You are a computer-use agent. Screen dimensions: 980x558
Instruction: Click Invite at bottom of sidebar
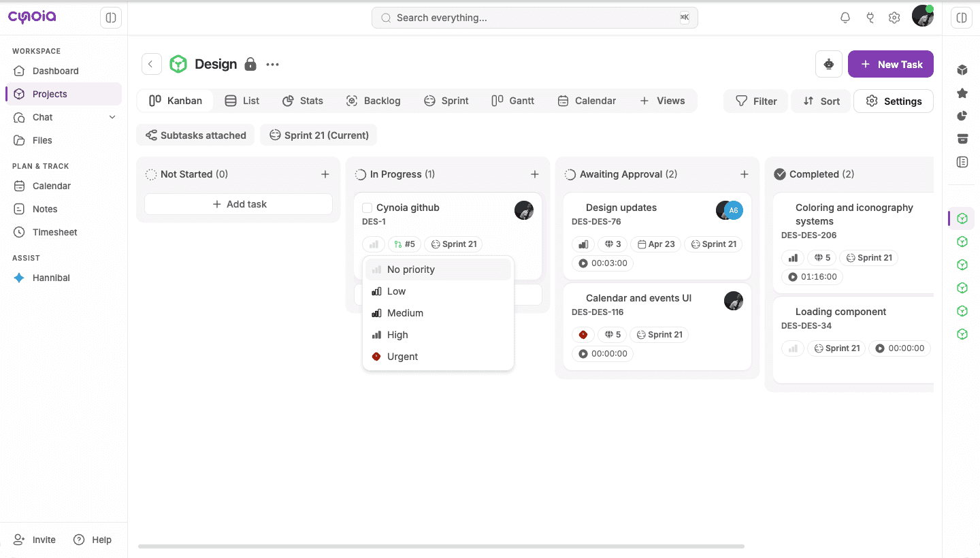pyautogui.click(x=35, y=540)
